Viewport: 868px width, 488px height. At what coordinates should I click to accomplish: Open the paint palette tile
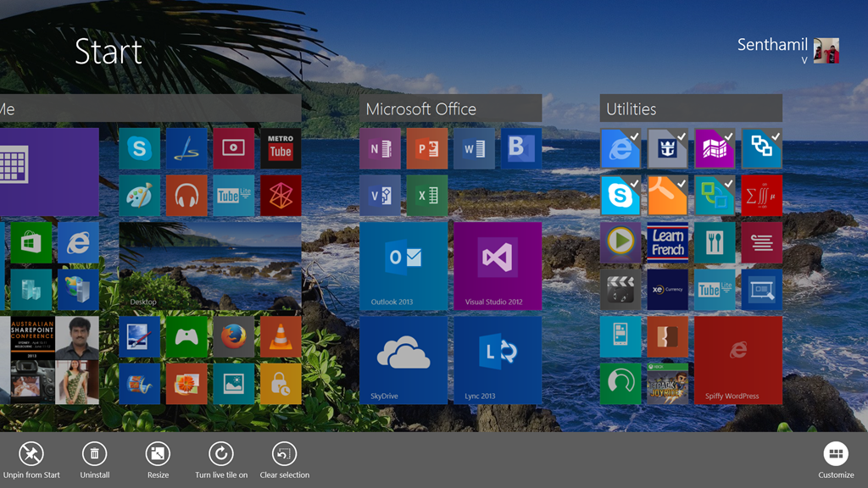[x=140, y=196]
